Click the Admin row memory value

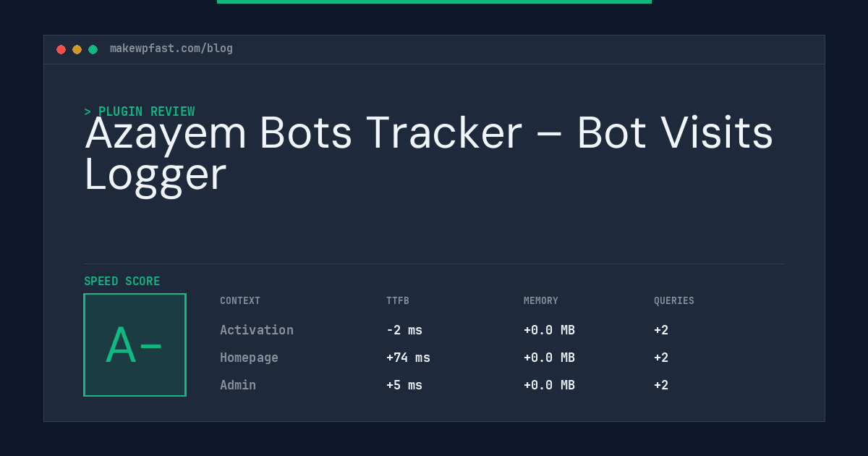click(549, 385)
